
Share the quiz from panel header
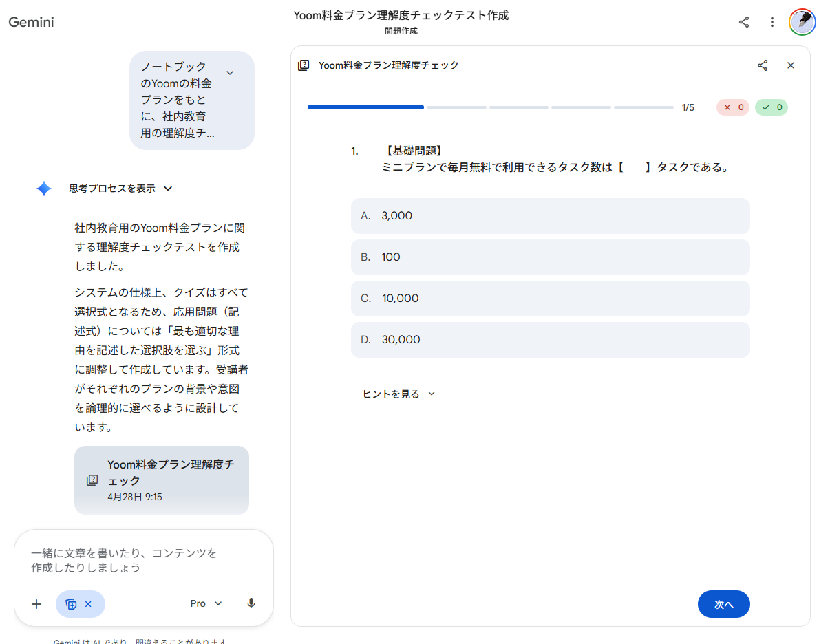point(763,65)
